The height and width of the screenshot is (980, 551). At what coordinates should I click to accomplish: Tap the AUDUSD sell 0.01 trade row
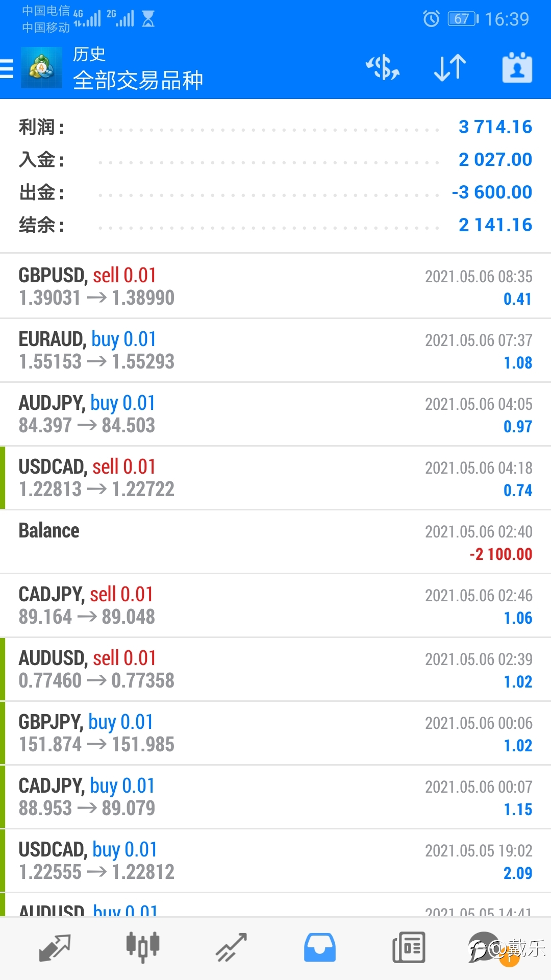tap(275, 669)
